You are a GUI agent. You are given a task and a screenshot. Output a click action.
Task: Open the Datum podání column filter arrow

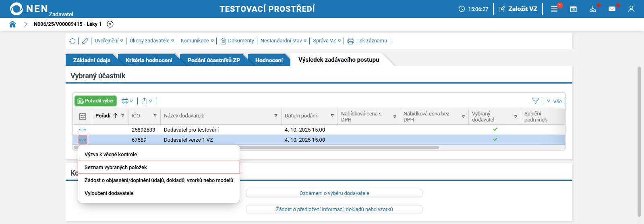click(x=332, y=116)
